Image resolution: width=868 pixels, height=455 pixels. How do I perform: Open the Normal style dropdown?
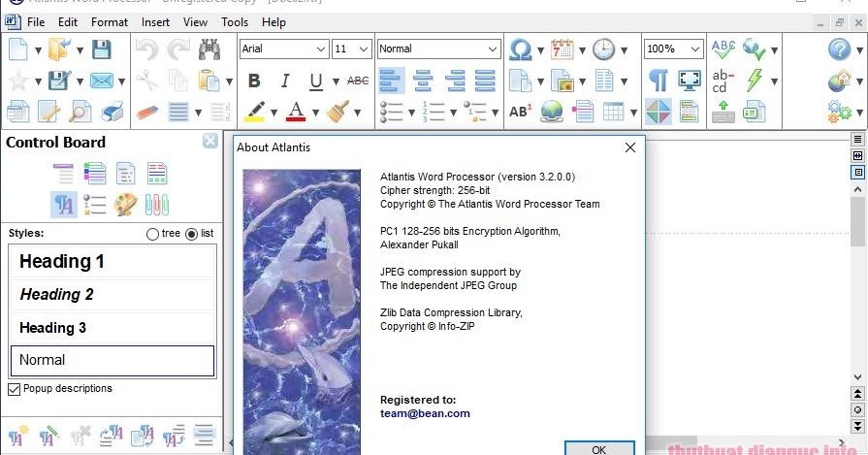(493, 49)
